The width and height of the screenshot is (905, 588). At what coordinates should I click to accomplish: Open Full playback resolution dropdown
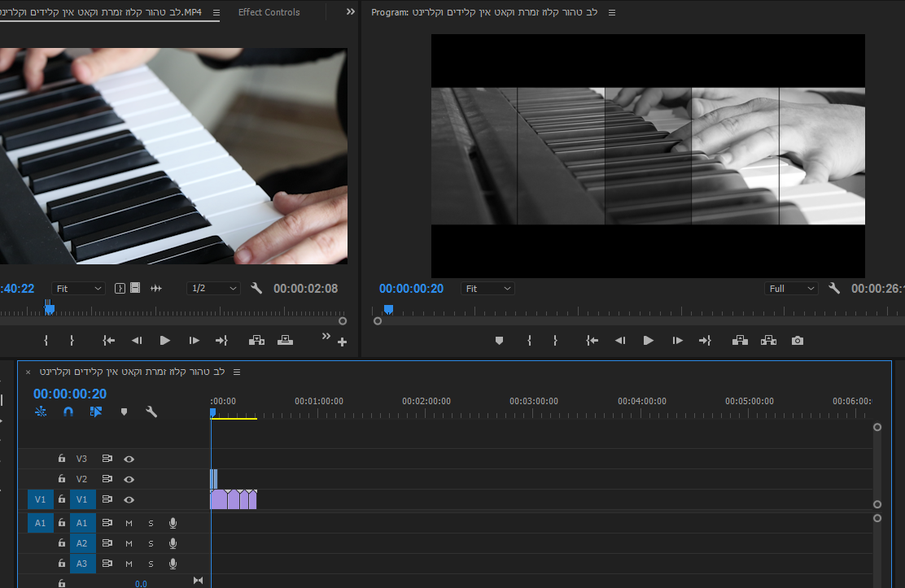coord(791,289)
